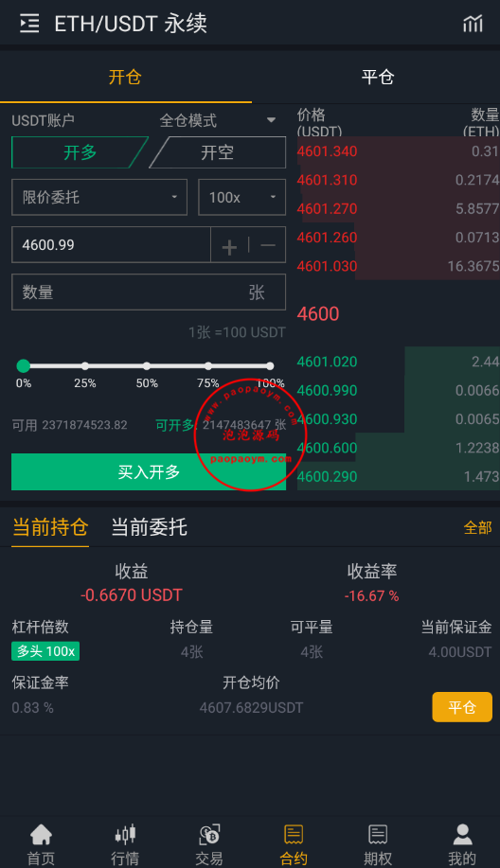Expand the 全仓模式 margin mode dropdown
The image size is (500, 868).
pos(218,120)
